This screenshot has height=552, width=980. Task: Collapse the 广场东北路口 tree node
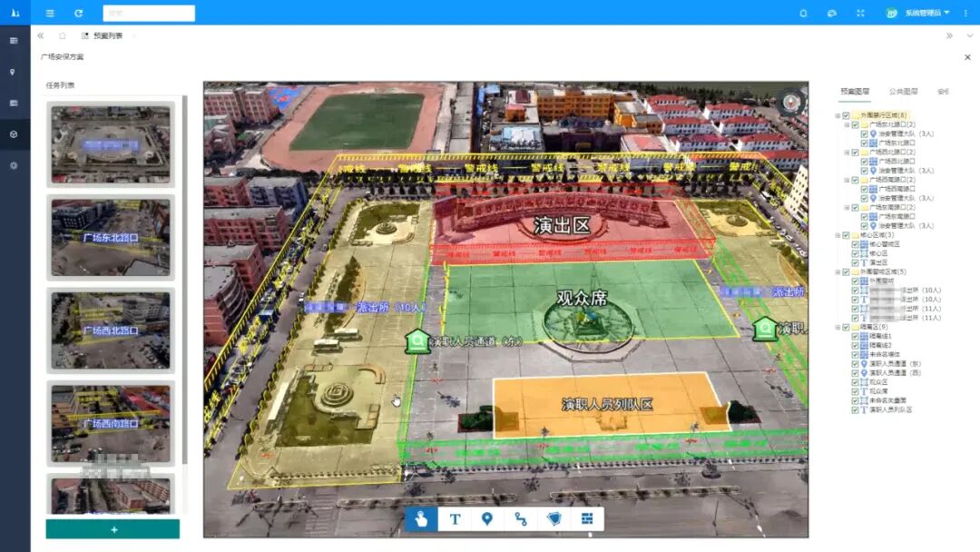coord(847,125)
